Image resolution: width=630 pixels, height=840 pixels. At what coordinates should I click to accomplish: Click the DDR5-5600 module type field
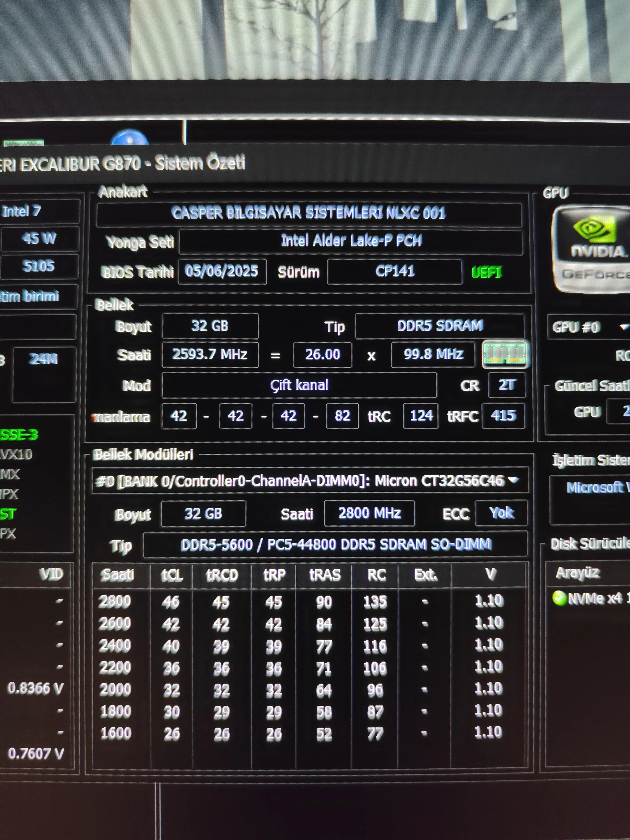tap(336, 544)
